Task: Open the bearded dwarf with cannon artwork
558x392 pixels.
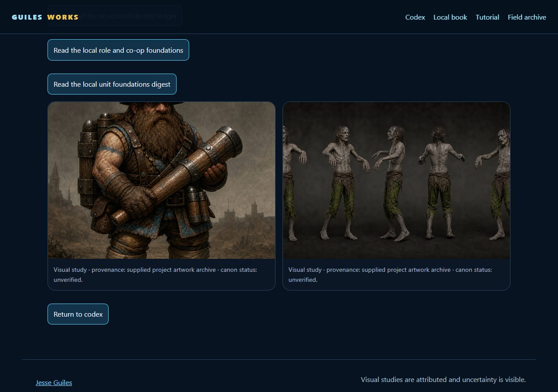Action: pos(161,180)
